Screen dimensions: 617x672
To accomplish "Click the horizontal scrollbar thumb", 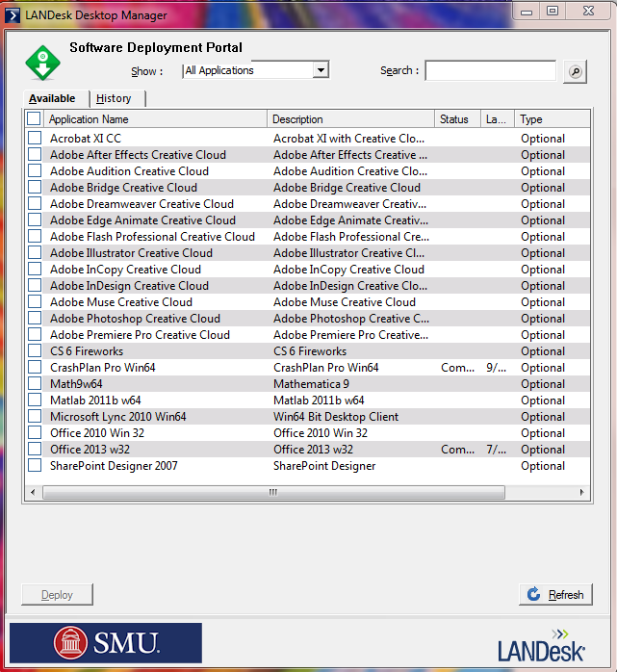I will [x=273, y=492].
